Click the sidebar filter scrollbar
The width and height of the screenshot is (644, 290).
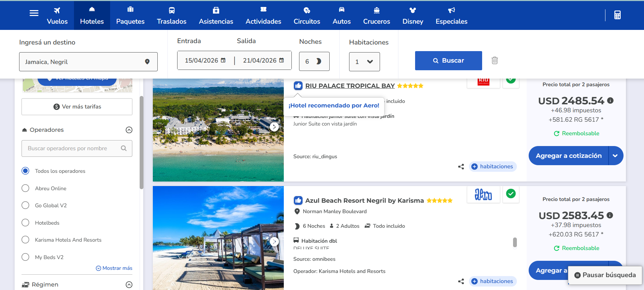click(x=141, y=143)
